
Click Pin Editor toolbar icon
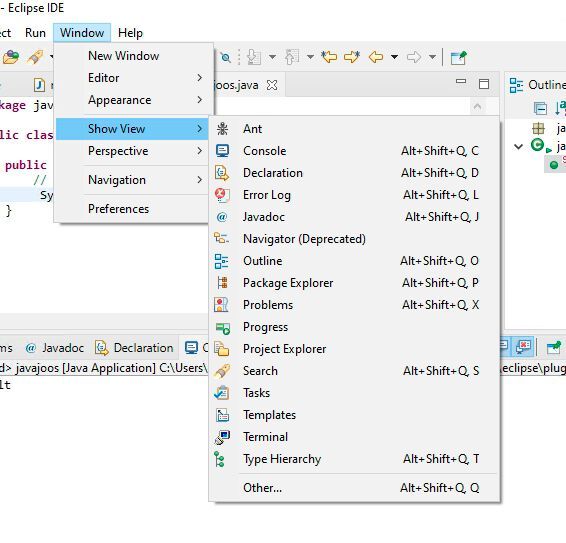point(458,57)
